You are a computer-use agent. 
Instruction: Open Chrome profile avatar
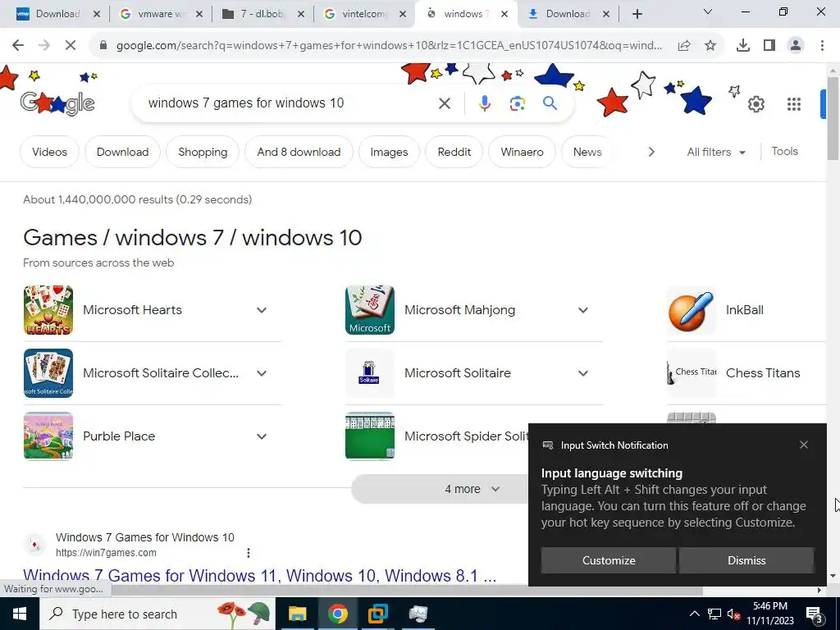pyautogui.click(x=796, y=46)
